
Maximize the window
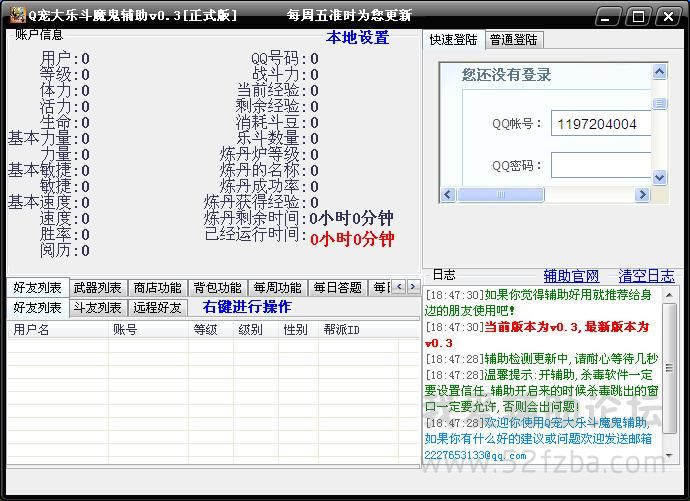click(638, 17)
